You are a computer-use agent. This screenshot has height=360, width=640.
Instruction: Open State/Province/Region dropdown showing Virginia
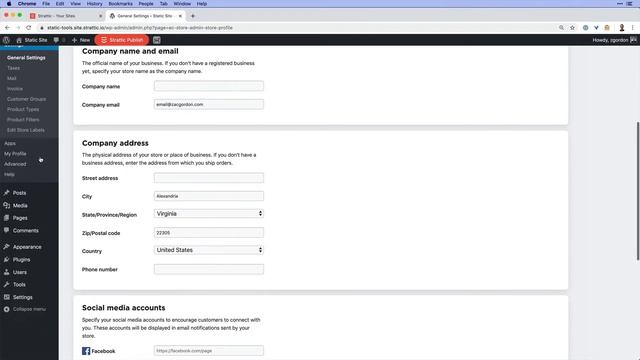click(209, 214)
